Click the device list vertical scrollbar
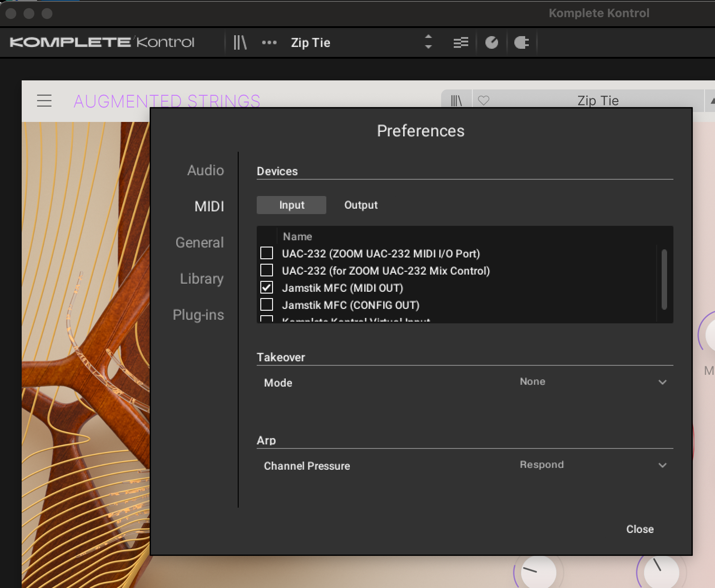715x588 pixels. coord(664,279)
